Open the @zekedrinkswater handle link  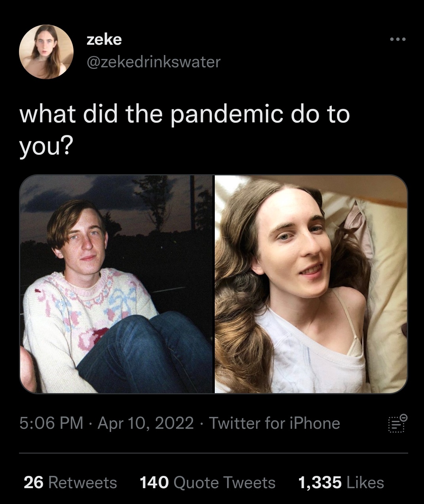point(153,61)
